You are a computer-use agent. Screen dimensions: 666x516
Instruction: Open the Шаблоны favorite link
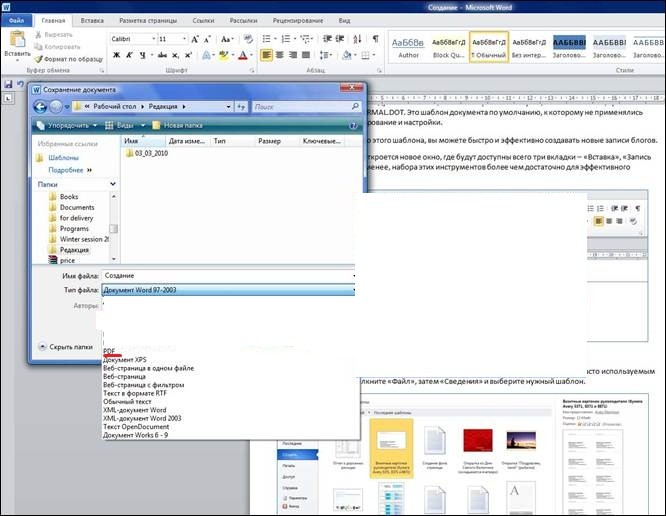tap(63, 158)
